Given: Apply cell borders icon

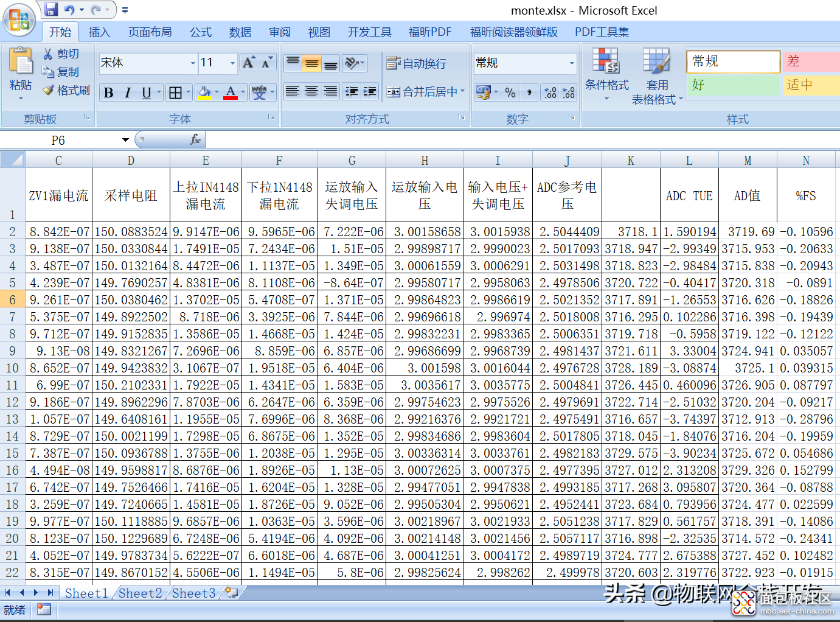Looking at the screenshot, I should pyautogui.click(x=175, y=93).
